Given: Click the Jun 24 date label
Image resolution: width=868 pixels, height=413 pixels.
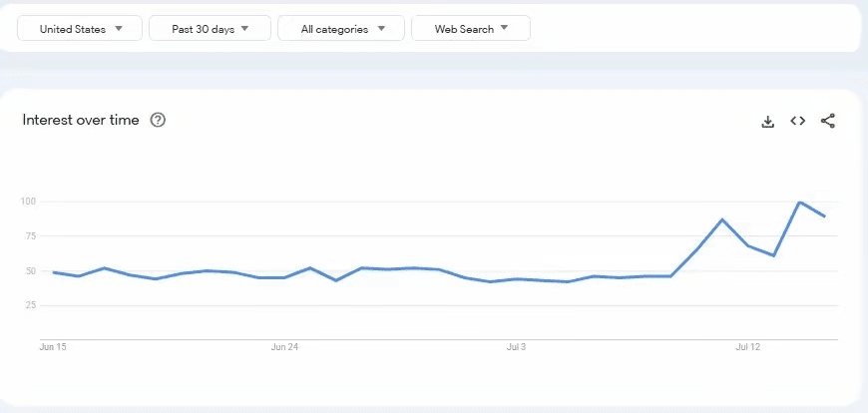Looking at the screenshot, I should pyautogui.click(x=285, y=347).
